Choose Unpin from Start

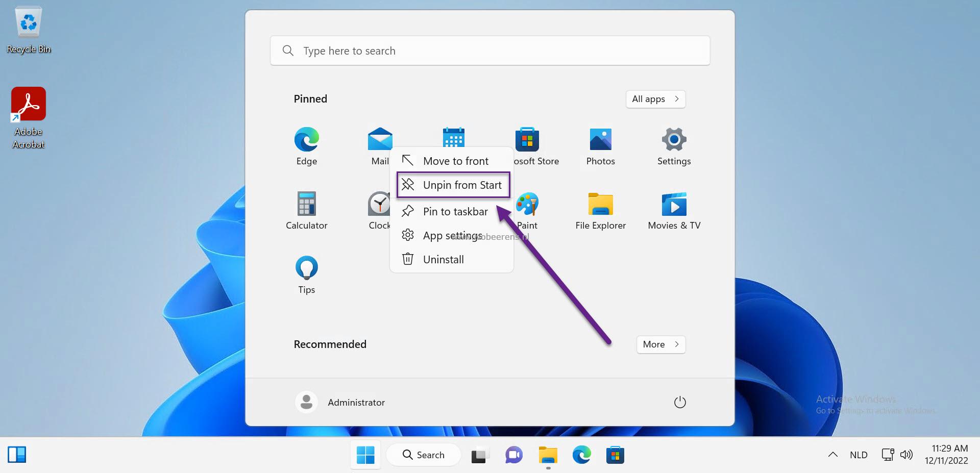(453, 185)
